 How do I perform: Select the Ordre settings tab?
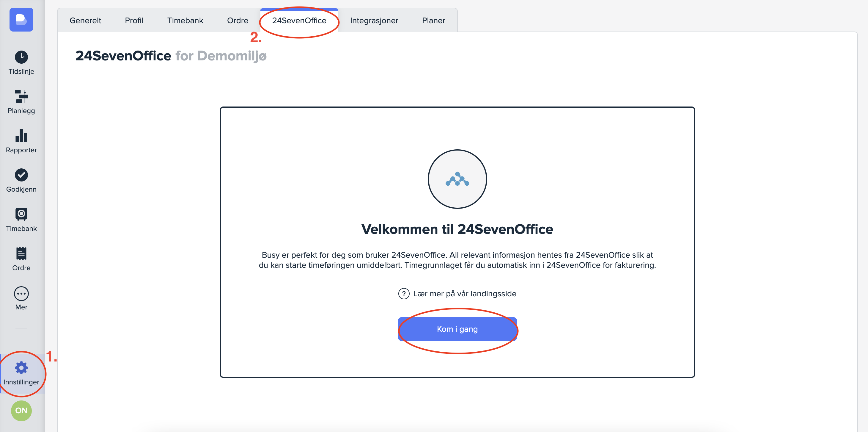point(238,21)
